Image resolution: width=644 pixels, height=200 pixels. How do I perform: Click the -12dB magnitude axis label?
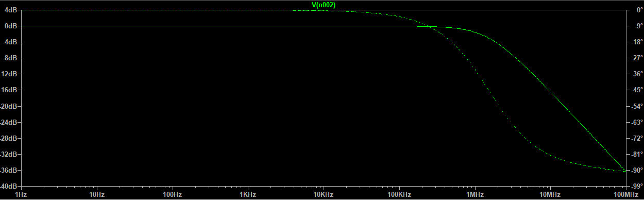click(x=9, y=74)
